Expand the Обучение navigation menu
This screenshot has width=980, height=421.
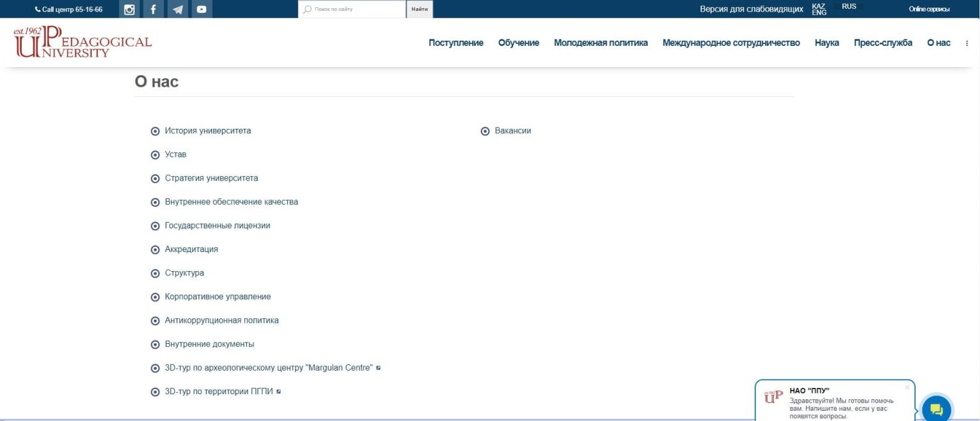click(x=518, y=43)
